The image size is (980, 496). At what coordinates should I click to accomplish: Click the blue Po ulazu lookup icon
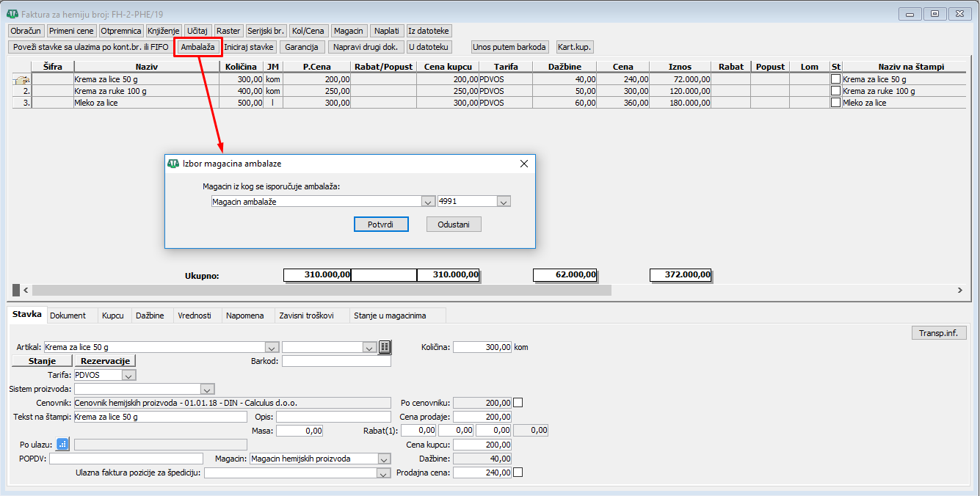point(62,444)
